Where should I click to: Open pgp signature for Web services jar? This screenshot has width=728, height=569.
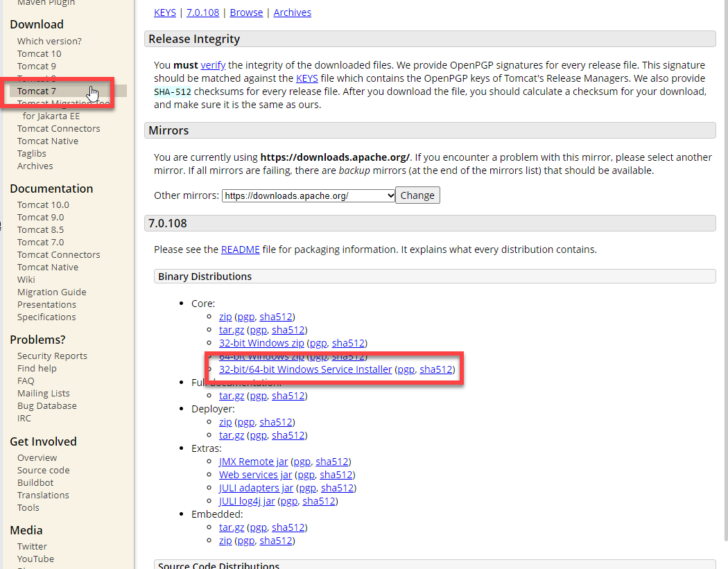click(306, 475)
